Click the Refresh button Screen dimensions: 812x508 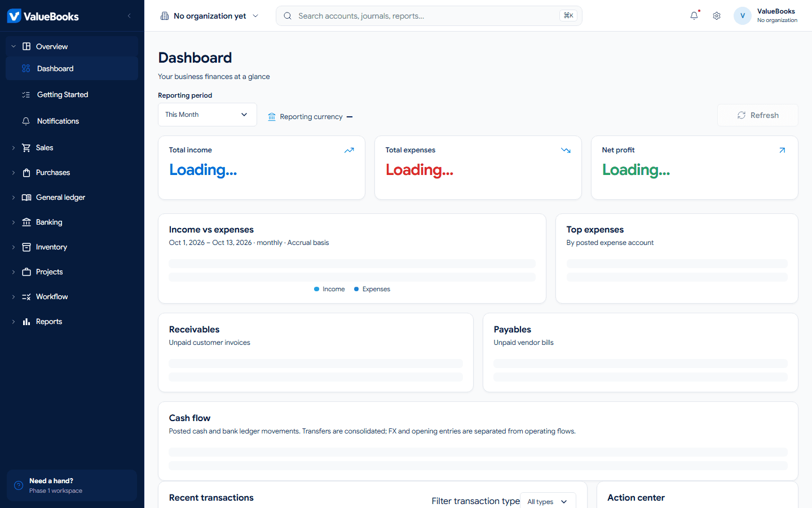tap(758, 115)
